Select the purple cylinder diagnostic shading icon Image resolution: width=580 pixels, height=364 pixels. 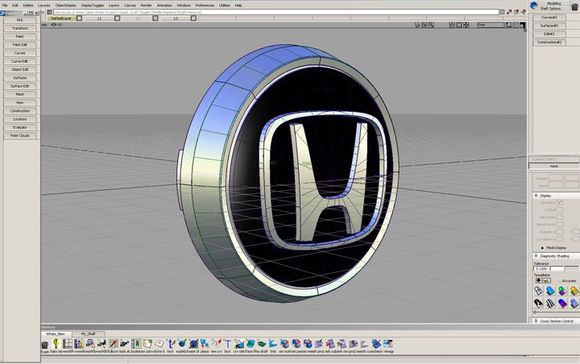[562, 303]
